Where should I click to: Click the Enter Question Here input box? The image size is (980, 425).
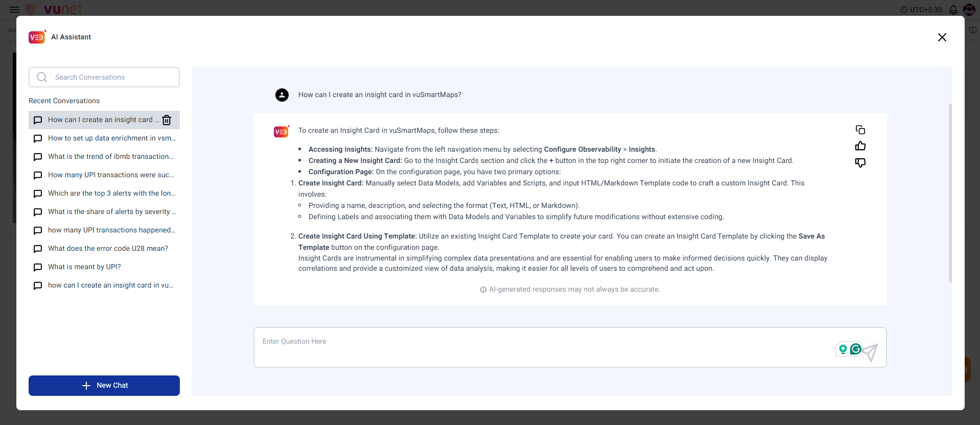(x=542, y=347)
